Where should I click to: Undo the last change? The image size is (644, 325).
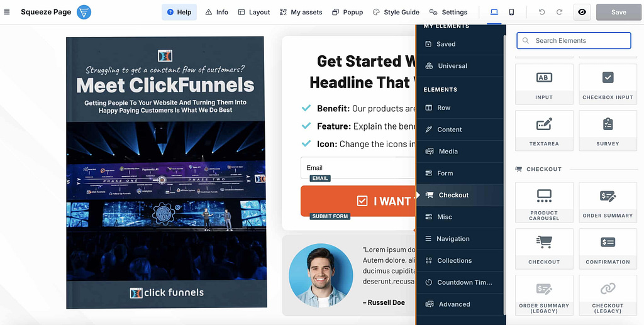tap(541, 13)
